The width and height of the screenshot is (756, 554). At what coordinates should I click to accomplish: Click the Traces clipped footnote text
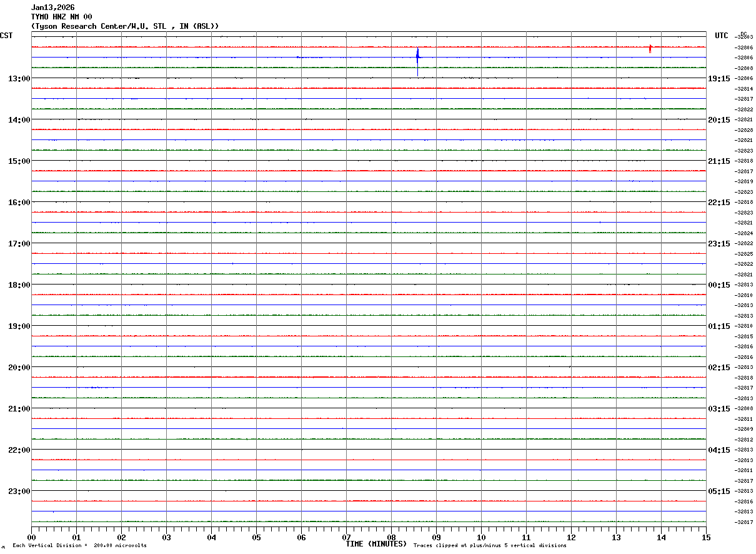tap(490, 545)
